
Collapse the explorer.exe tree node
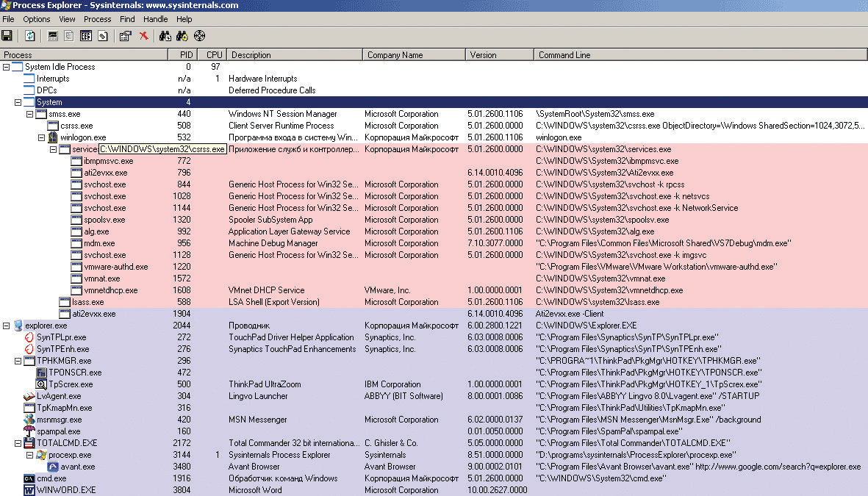(6, 326)
